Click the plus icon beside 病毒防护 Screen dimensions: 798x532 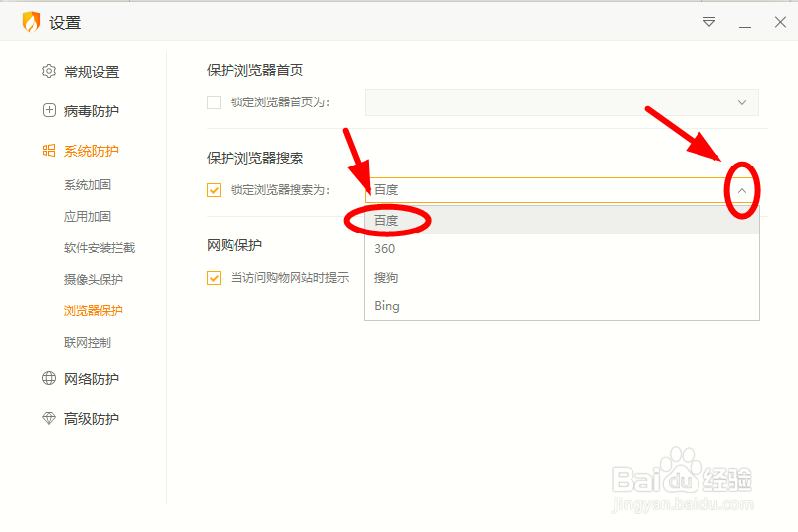pos(49,110)
